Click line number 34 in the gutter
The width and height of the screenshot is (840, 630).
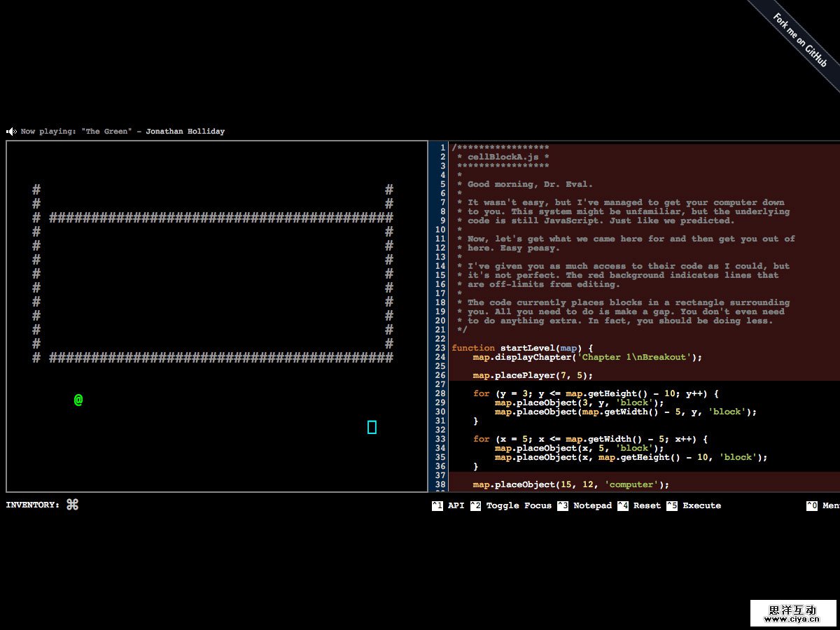pyautogui.click(x=440, y=448)
